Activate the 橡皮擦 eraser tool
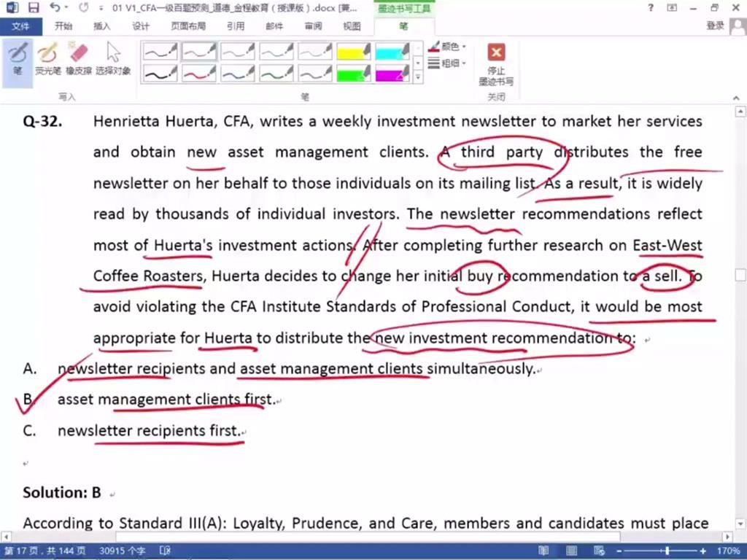747x560 pixels. point(78,58)
